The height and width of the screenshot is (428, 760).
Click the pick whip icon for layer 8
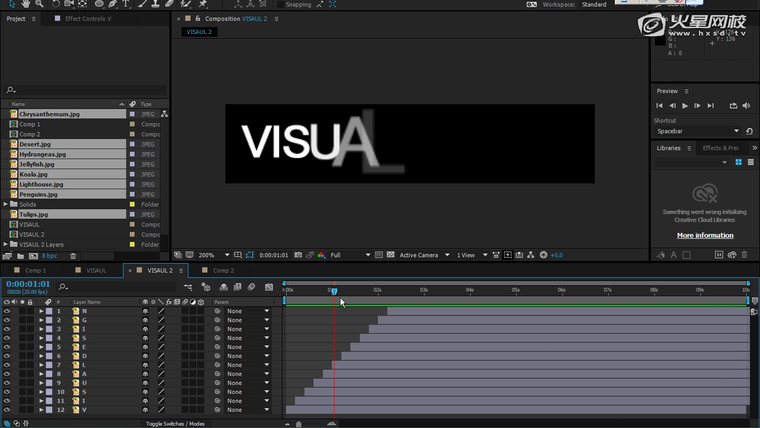[217, 373]
